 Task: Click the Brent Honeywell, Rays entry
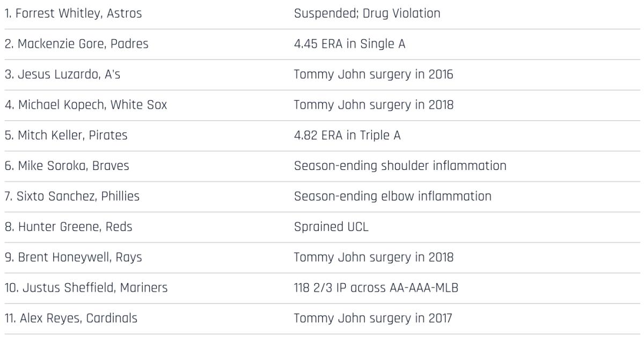tap(74, 257)
